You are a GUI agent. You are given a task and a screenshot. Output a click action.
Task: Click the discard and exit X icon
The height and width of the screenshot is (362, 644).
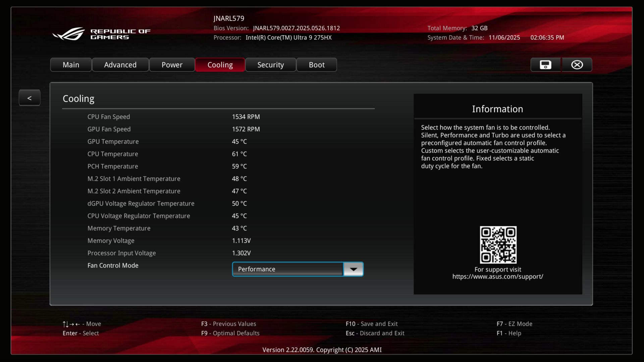point(577,65)
